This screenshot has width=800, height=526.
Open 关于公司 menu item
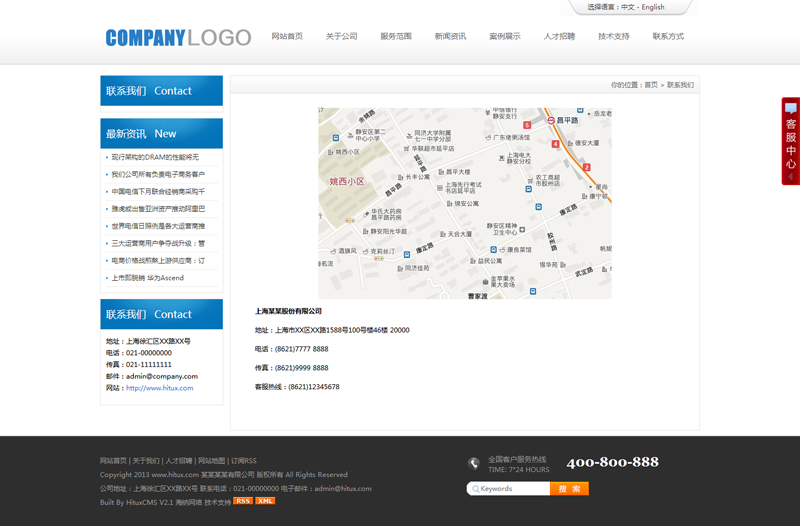point(341,36)
